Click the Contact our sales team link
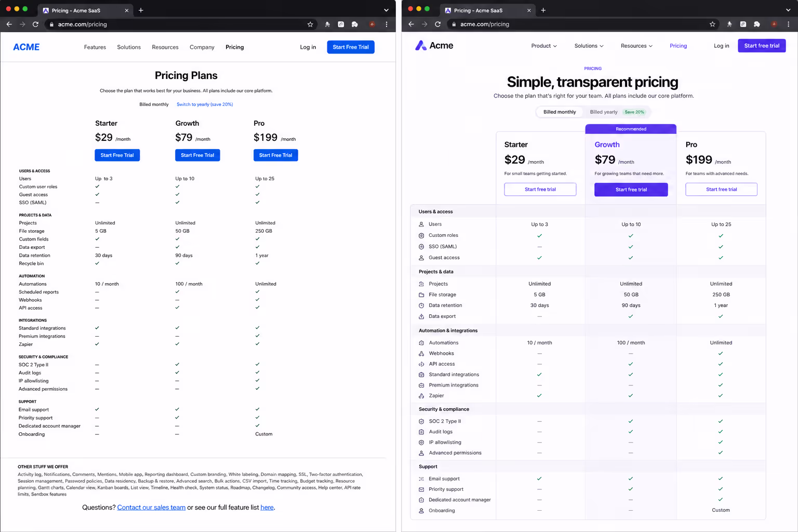 tap(151, 508)
